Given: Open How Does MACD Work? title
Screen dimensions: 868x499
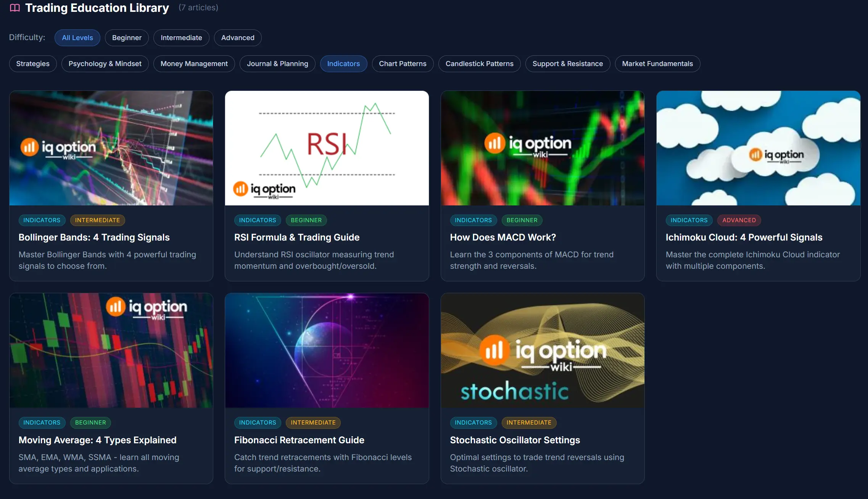Looking at the screenshot, I should 503,237.
